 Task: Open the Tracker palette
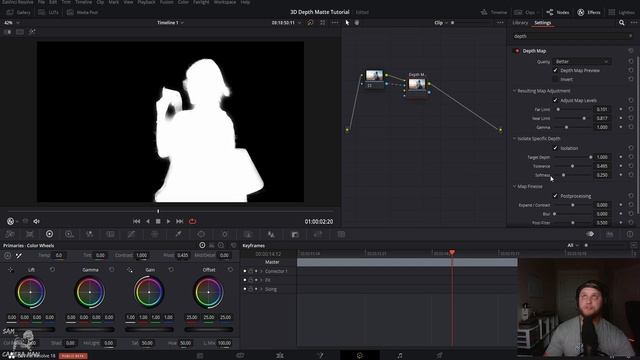[224, 234]
